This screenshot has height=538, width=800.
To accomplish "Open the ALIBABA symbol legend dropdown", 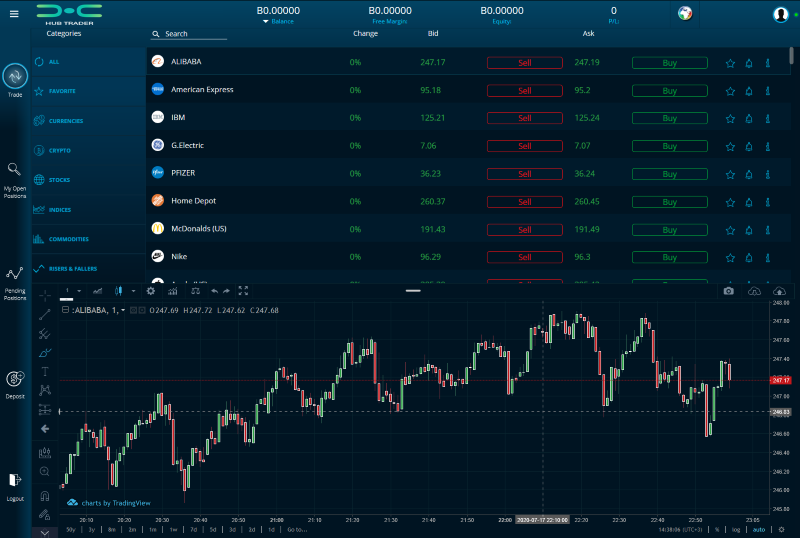I will click(123, 310).
